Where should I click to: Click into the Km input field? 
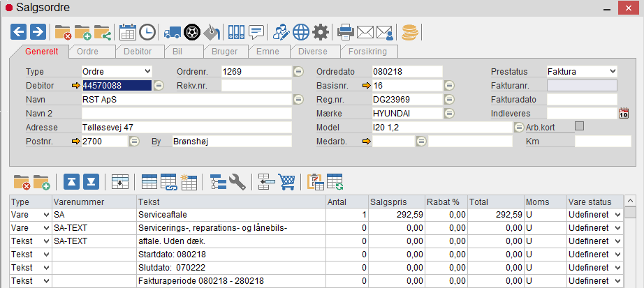tap(603, 142)
